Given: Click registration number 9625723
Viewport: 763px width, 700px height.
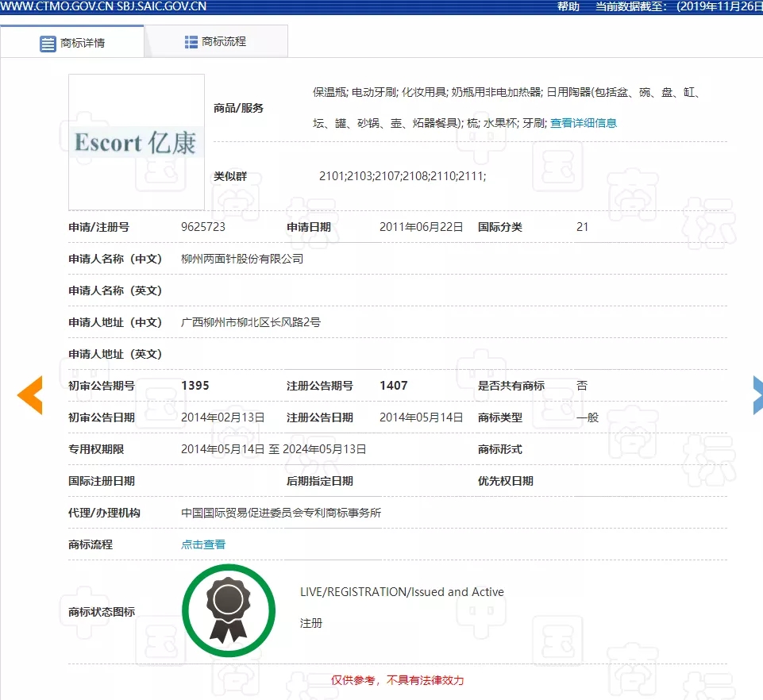Looking at the screenshot, I should [x=203, y=227].
